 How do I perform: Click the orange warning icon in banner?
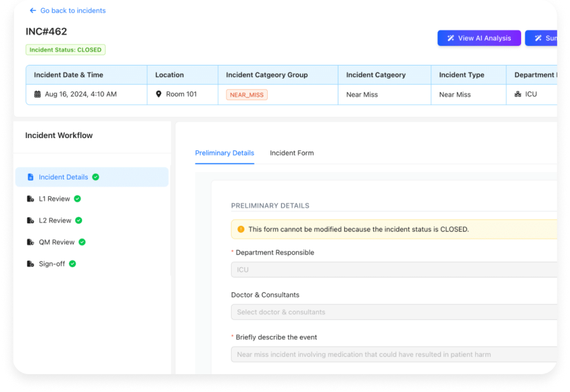click(240, 229)
